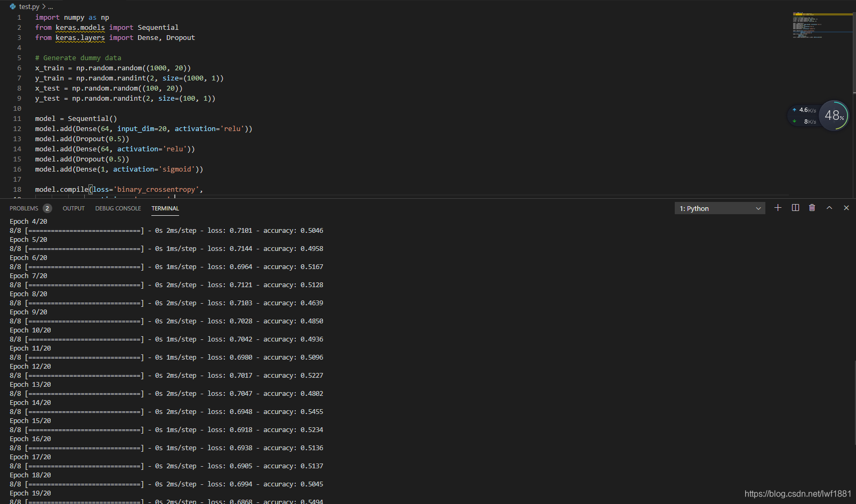Click terminal line with loss: 0.7103
Viewport: 856px width, 504px height.
[x=166, y=303]
